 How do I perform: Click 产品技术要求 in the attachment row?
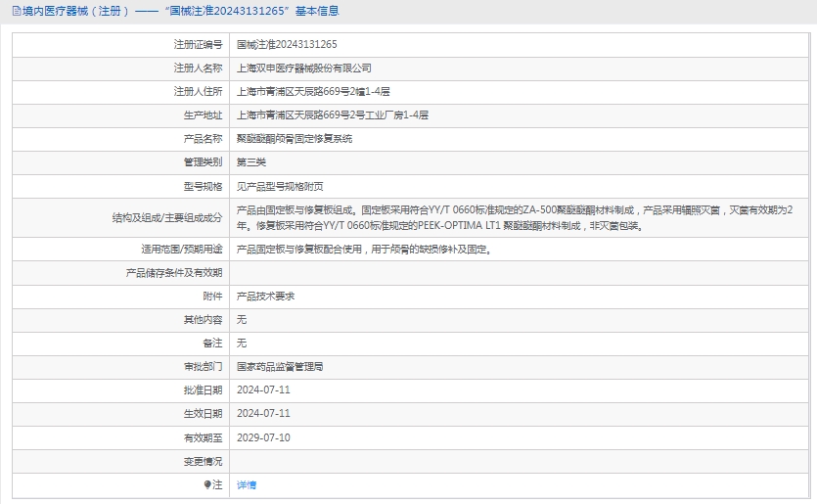pyautogui.click(x=266, y=296)
